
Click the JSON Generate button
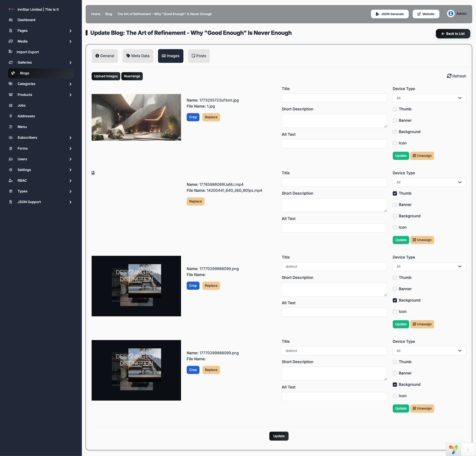pyautogui.click(x=390, y=14)
